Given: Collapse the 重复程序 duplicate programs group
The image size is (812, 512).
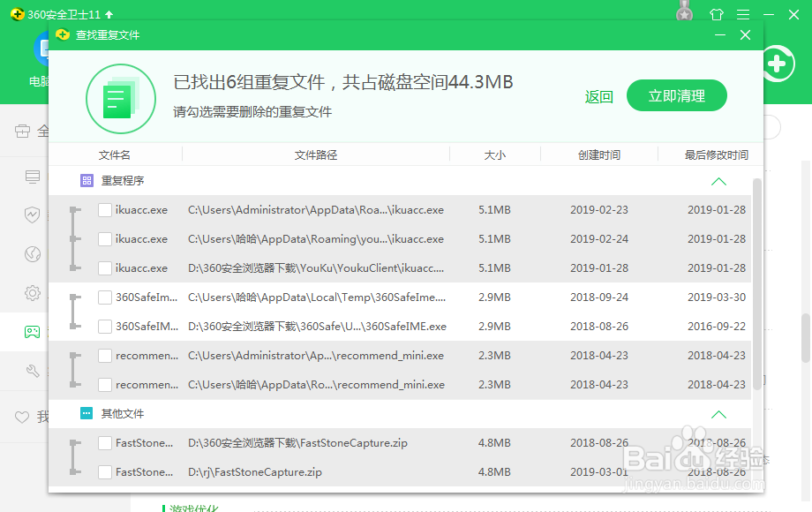Looking at the screenshot, I should click(x=718, y=180).
